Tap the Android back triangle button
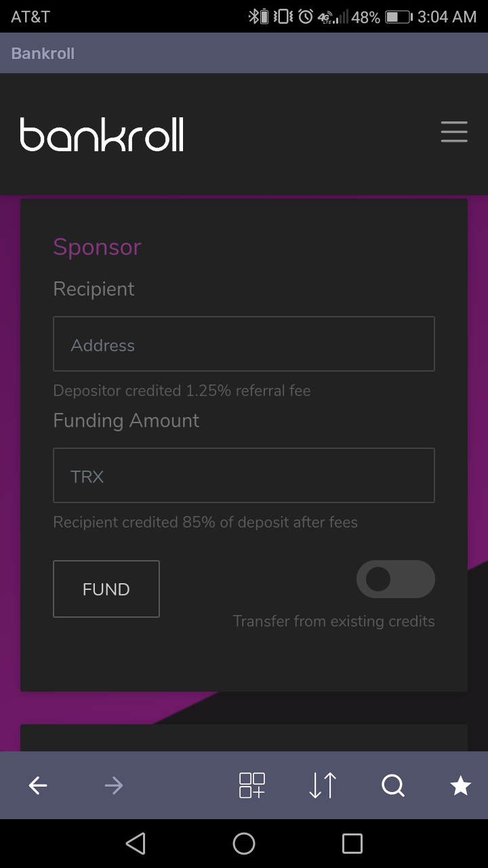The height and width of the screenshot is (868, 488). pyautogui.click(x=136, y=844)
